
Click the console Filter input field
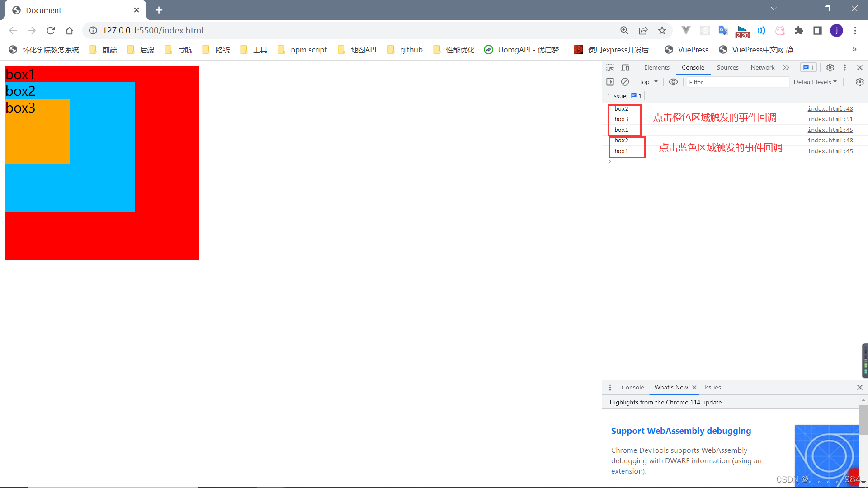pos(737,82)
